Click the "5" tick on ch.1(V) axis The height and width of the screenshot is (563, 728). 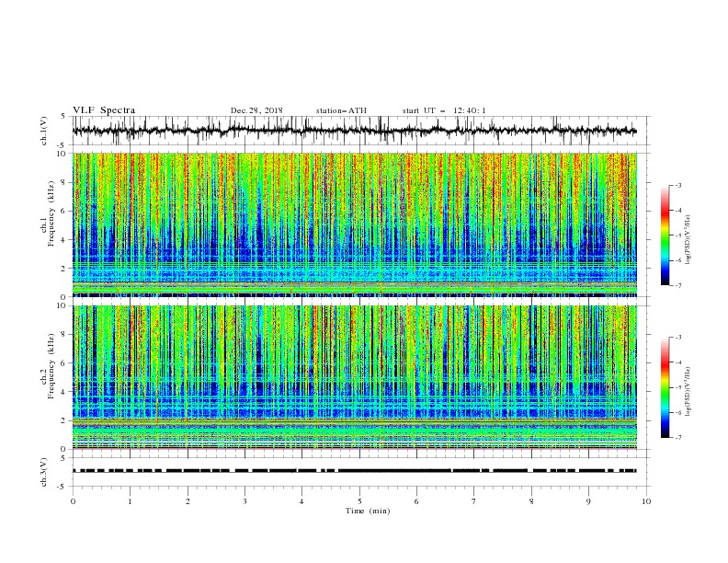click(64, 117)
